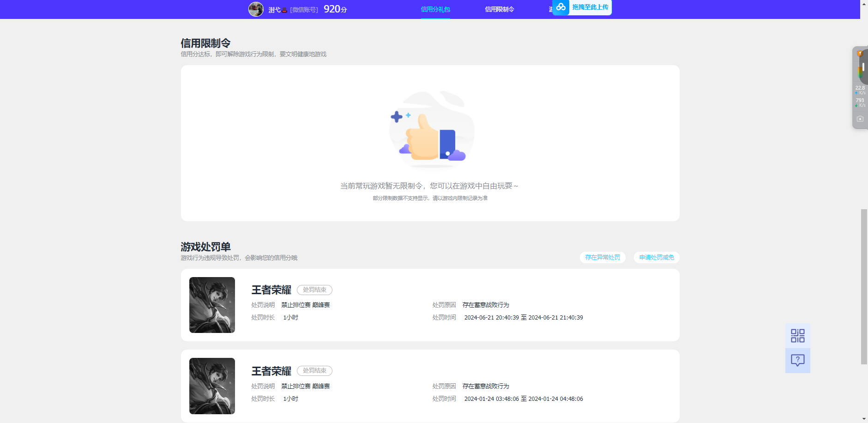The image size is (868, 423).
Task: Click the 处罚结束 badge on the 2024-06-21 penalty
Action: 314,290
